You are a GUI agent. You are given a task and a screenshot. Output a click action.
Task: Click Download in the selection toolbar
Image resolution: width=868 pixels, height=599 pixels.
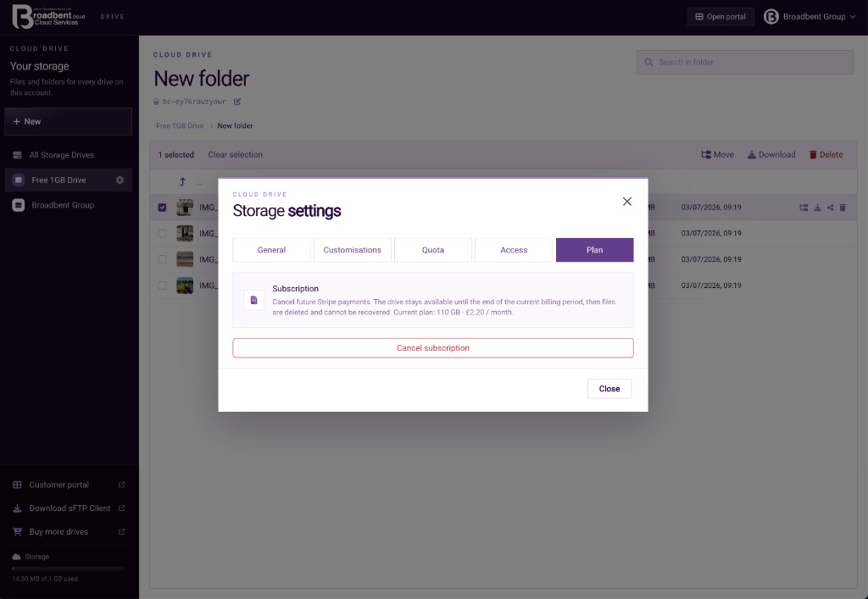tap(771, 155)
